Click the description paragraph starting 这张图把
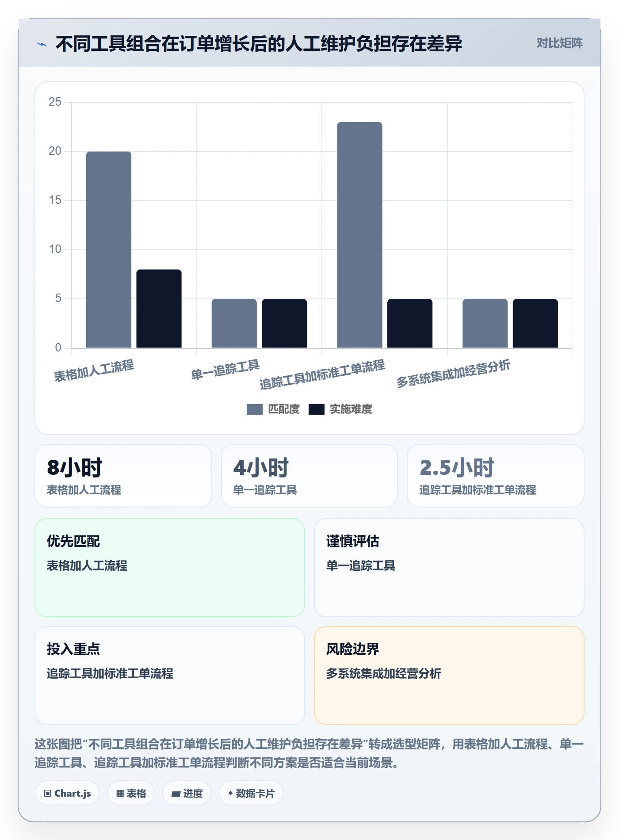The width and height of the screenshot is (619, 840). point(309,753)
